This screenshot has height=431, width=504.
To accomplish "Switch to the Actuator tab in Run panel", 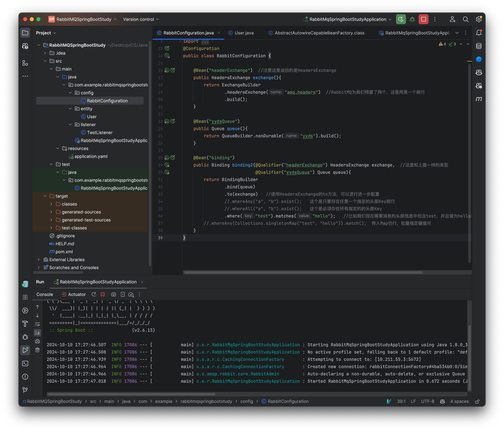I will point(77,294).
